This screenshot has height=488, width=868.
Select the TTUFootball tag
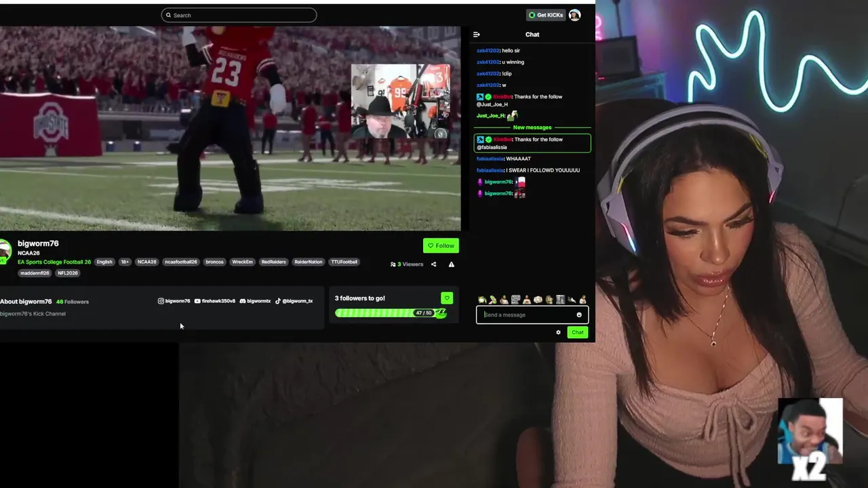[344, 262]
